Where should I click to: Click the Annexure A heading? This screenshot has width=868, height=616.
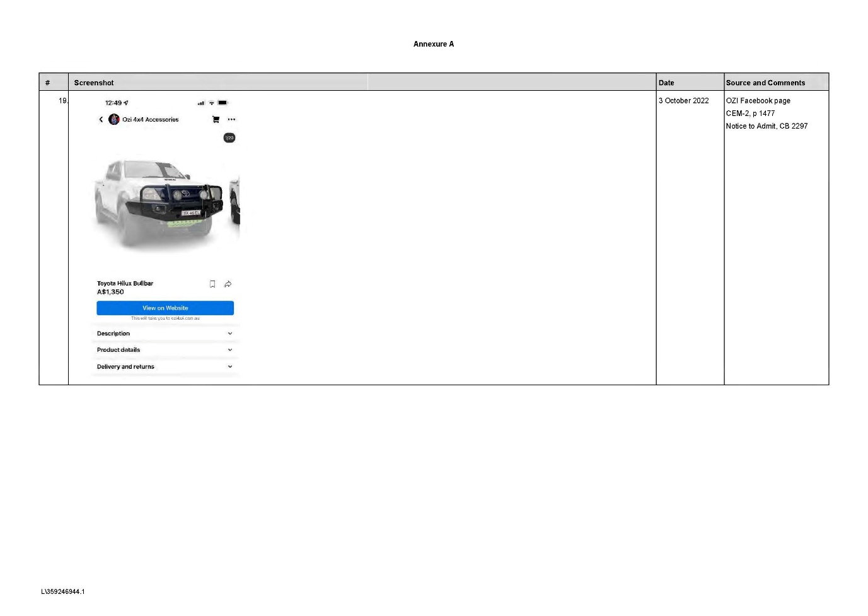click(434, 44)
